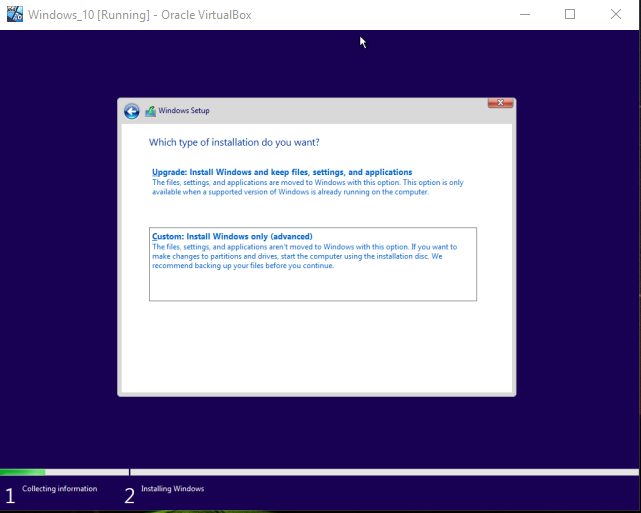Minimize the Oracle VirtualBox window
Image resolution: width=641 pixels, height=513 pixels.
[x=525, y=14]
